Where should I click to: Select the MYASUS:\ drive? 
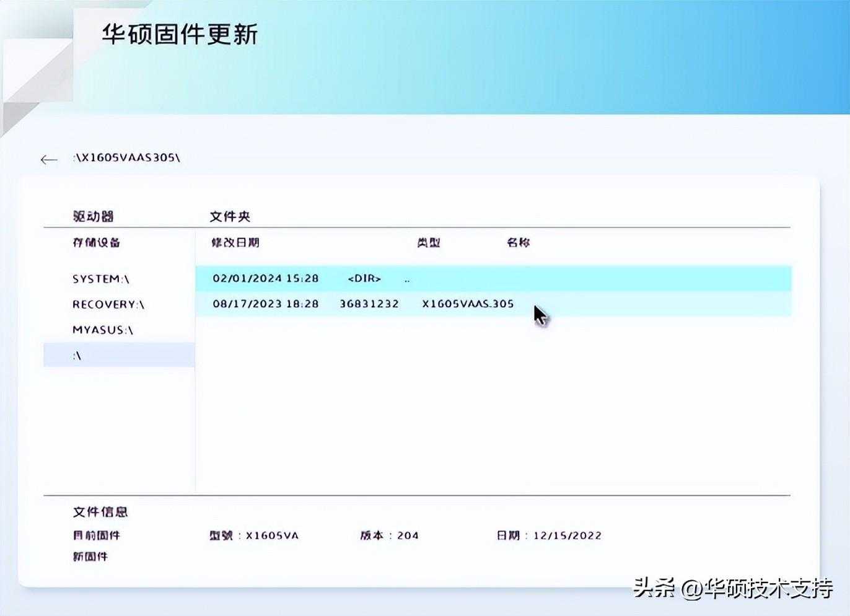(x=103, y=330)
